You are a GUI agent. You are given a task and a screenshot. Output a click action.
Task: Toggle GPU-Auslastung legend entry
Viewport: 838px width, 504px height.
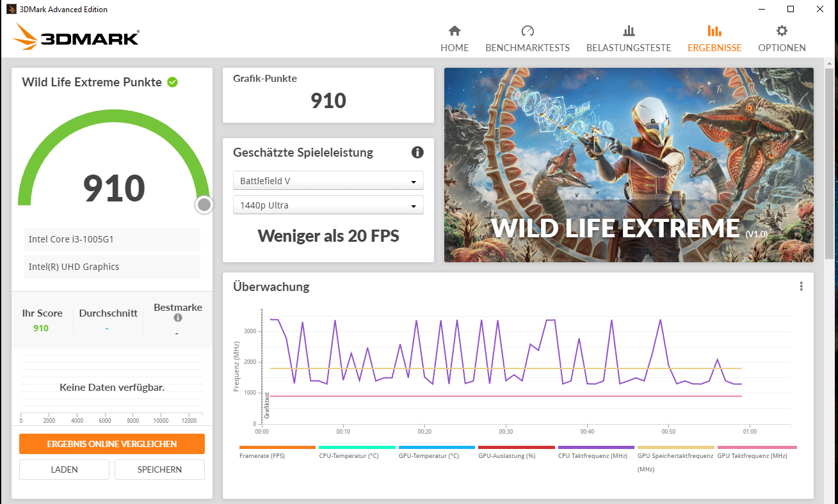(516, 452)
